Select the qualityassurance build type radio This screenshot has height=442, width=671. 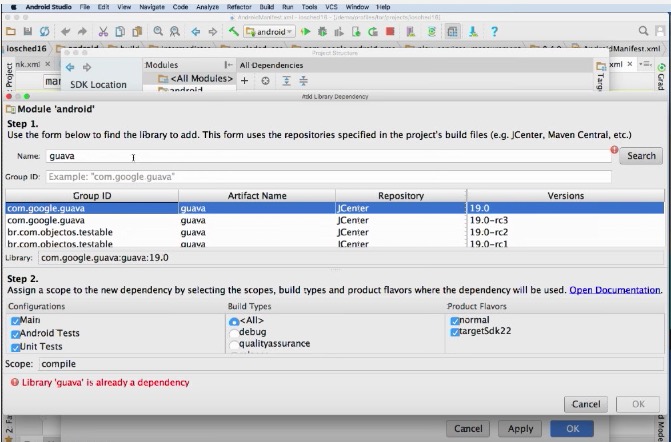(x=234, y=344)
